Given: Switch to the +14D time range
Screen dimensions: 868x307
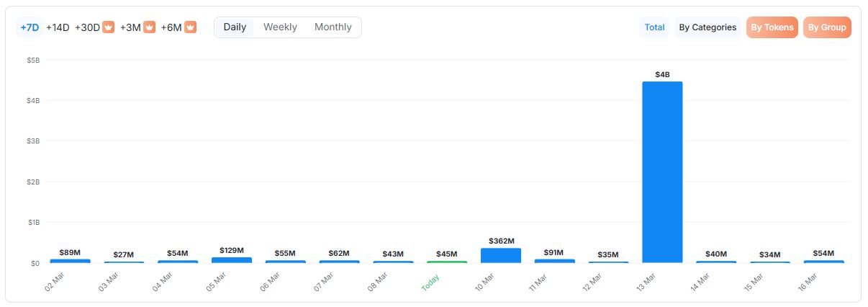Looking at the screenshot, I should [58, 27].
